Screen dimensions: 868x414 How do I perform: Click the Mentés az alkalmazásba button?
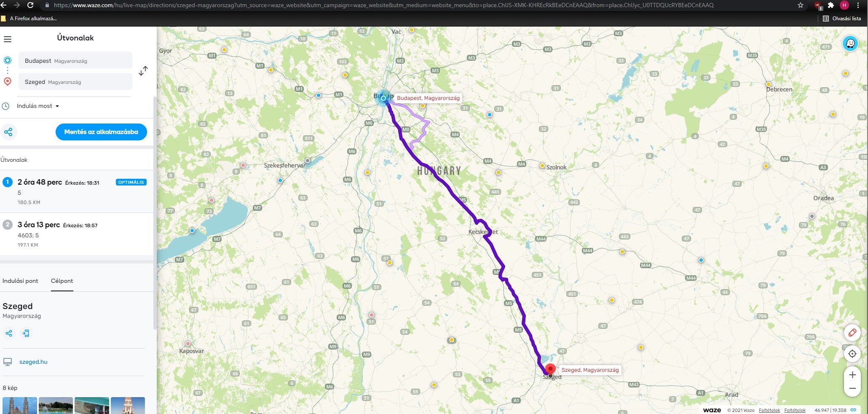pos(101,132)
